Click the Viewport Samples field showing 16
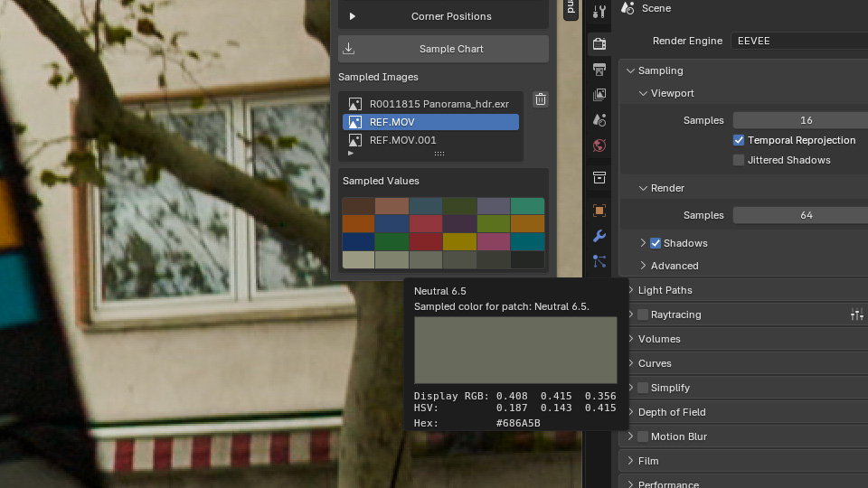Screen dimensions: 868x488 point(800,120)
